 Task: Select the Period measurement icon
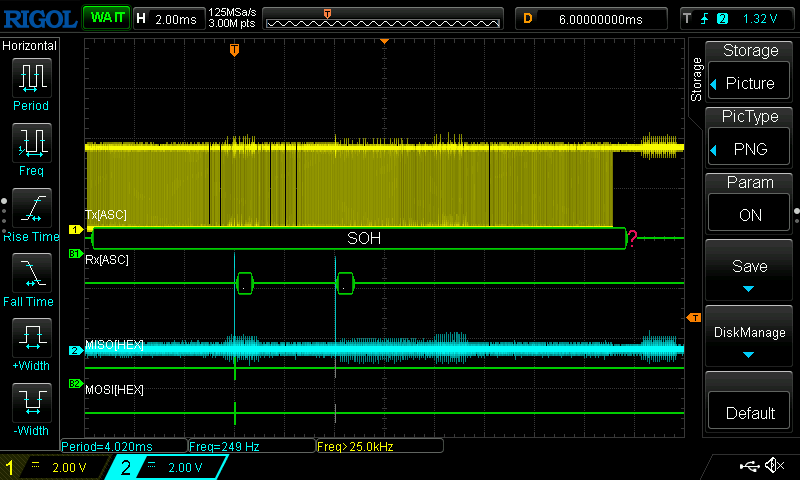[30, 80]
